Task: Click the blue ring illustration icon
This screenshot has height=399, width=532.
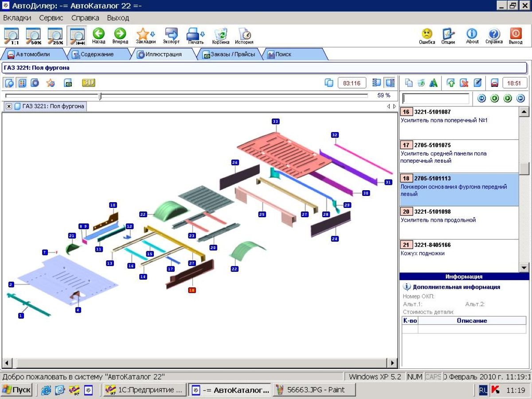Action: click(35, 82)
